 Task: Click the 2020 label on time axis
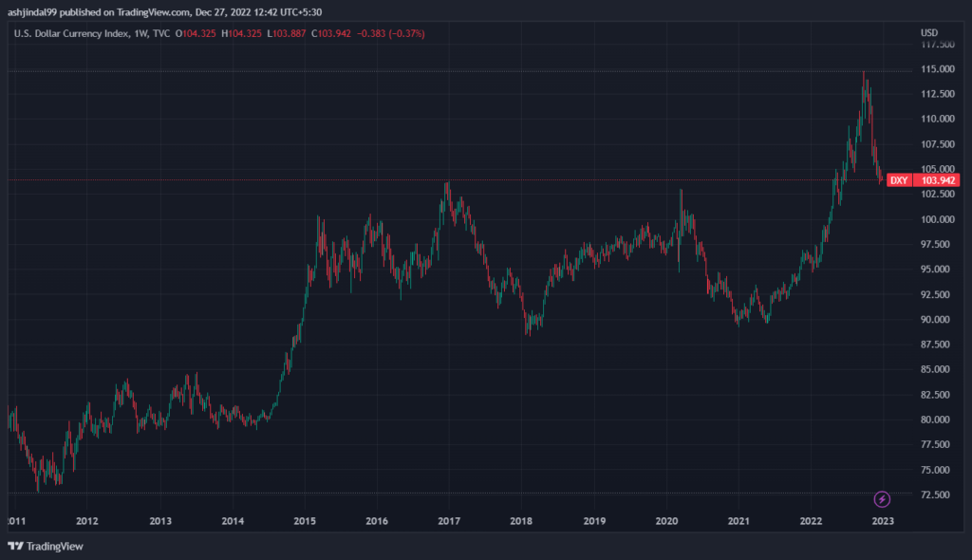pyautogui.click(x=666, y=521)
